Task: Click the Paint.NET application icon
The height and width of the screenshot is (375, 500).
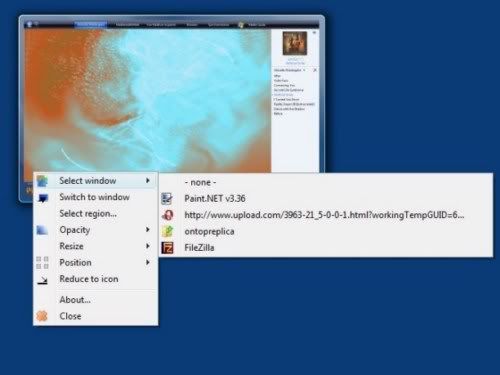Action: [167, 199]
